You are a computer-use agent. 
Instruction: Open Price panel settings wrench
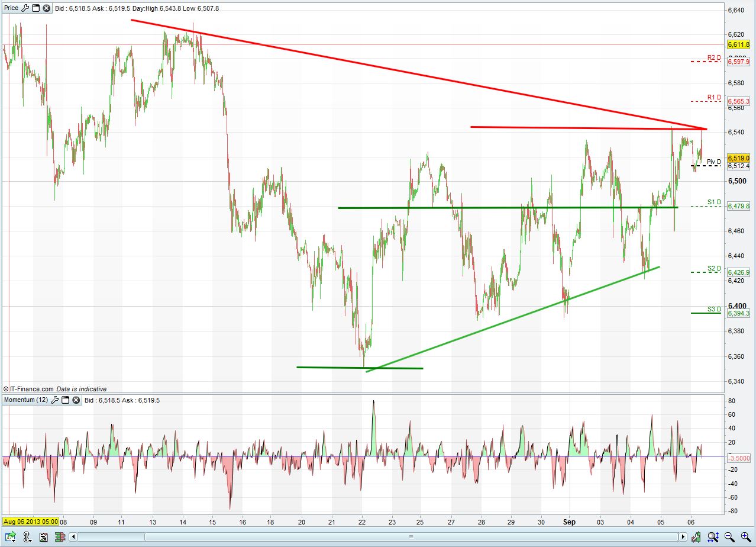25,8
